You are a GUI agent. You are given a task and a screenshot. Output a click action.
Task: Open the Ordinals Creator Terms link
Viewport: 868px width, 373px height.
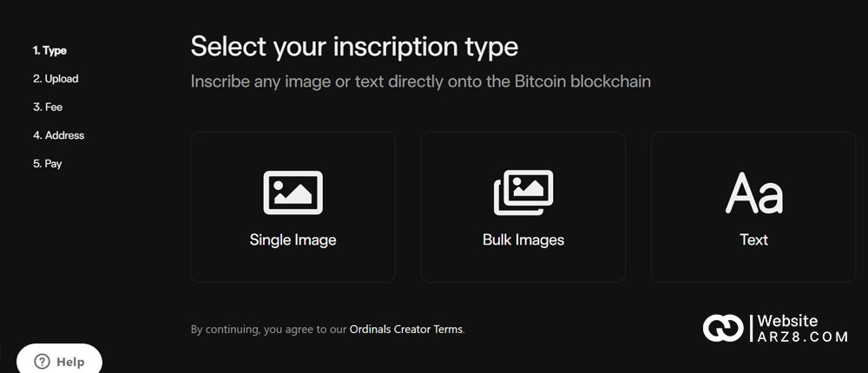(405, 330)
